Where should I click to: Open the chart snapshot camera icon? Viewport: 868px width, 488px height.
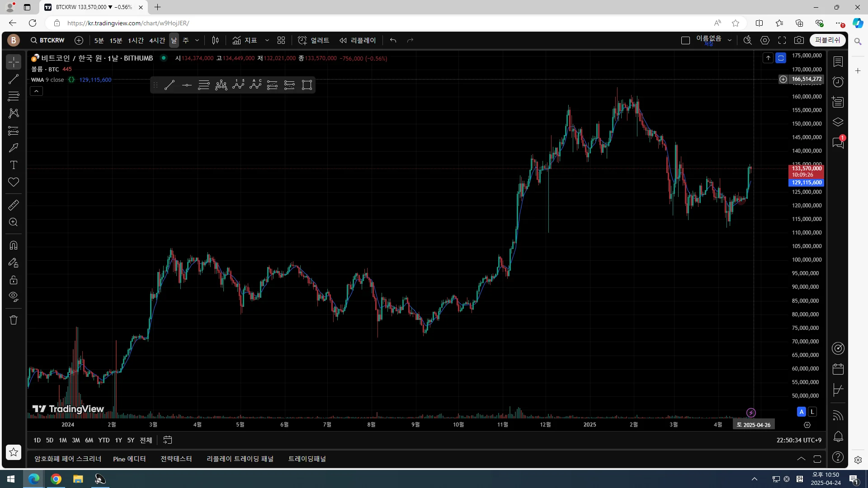pyautogui.click(x=799, y=40)
